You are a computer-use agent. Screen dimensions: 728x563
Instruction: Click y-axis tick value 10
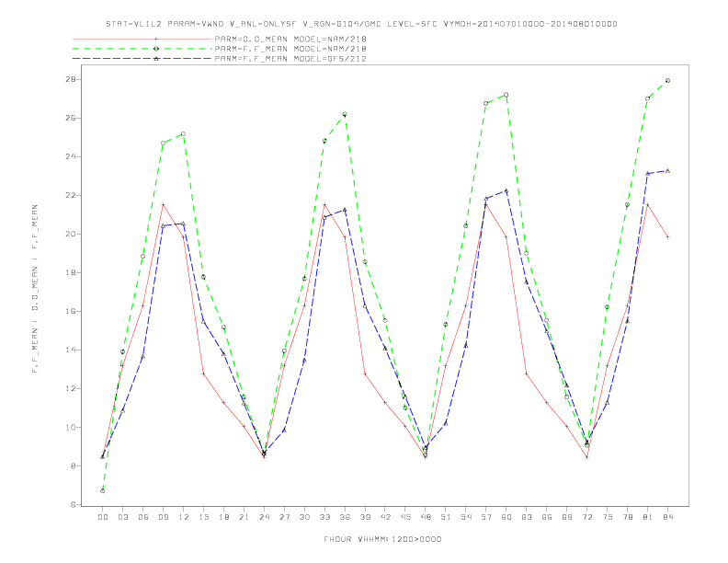pyautogui.click(x=71, y=428)
